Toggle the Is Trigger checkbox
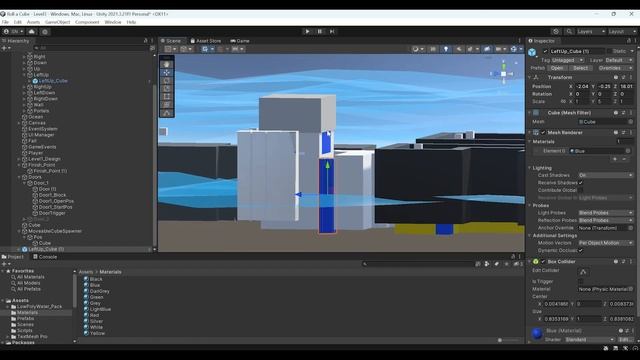The width and height of the screenshot is (640, 360). pos(581,282)
